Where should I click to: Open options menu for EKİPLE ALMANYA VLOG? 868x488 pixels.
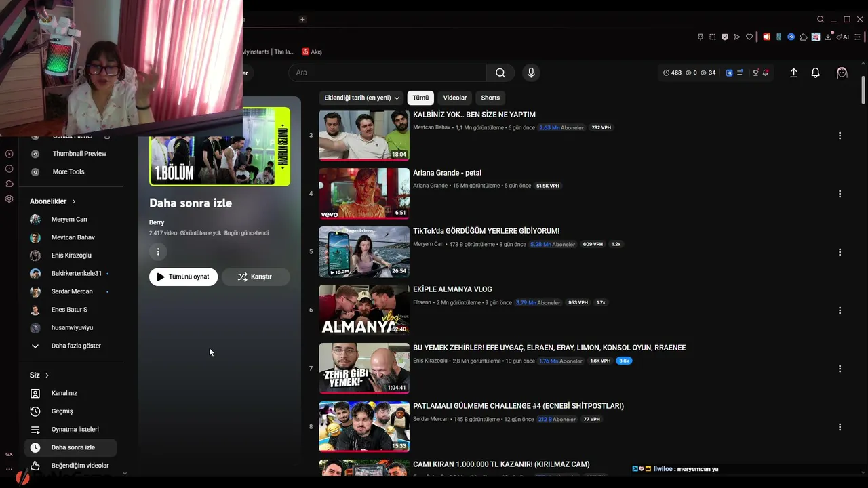(x=840, y=310)
